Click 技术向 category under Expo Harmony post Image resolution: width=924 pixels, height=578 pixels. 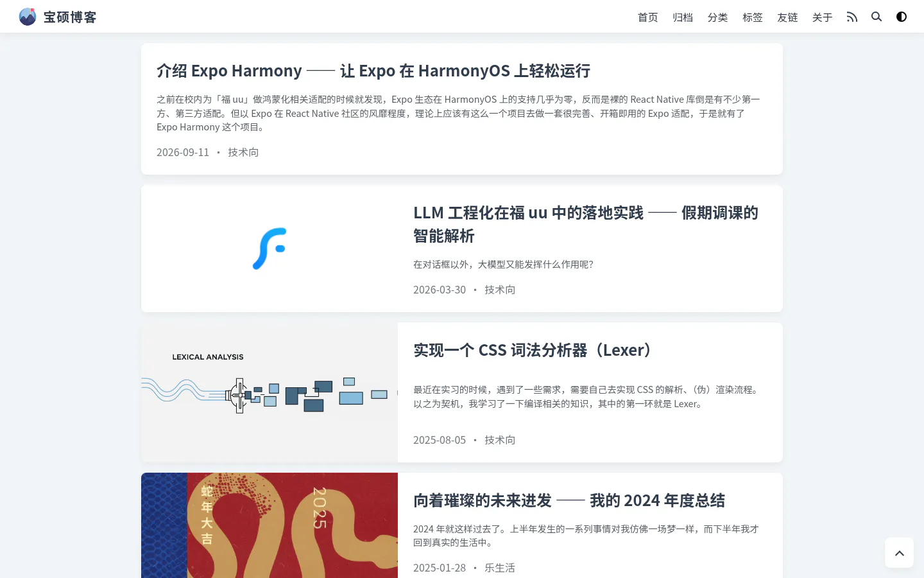(x=243, y=152)
